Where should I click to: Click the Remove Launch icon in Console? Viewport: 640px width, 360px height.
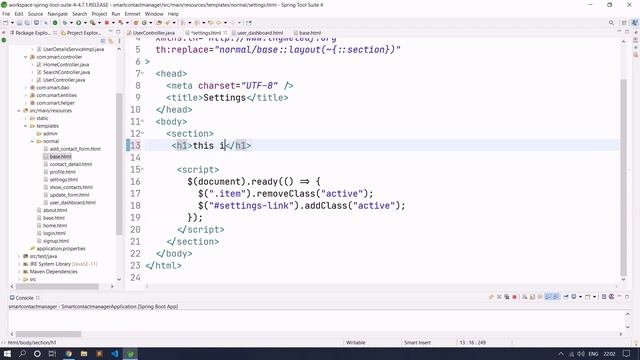[x=499, y=297]
